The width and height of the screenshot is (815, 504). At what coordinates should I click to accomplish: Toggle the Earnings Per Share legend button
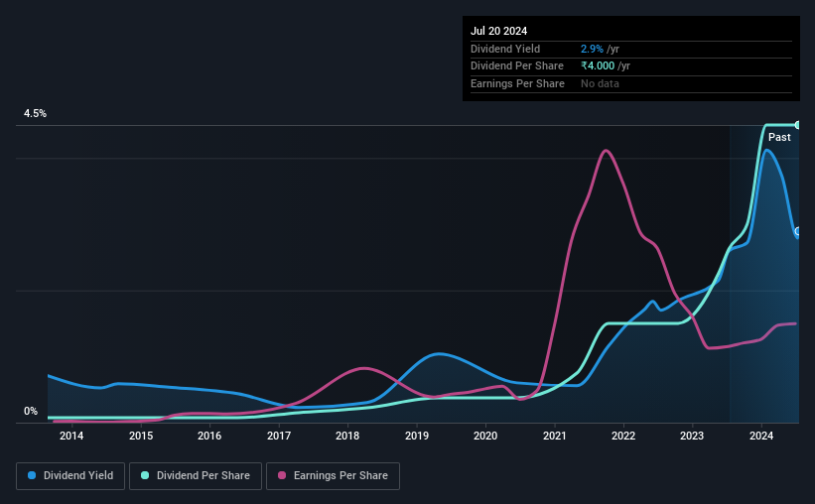point(333,476)
